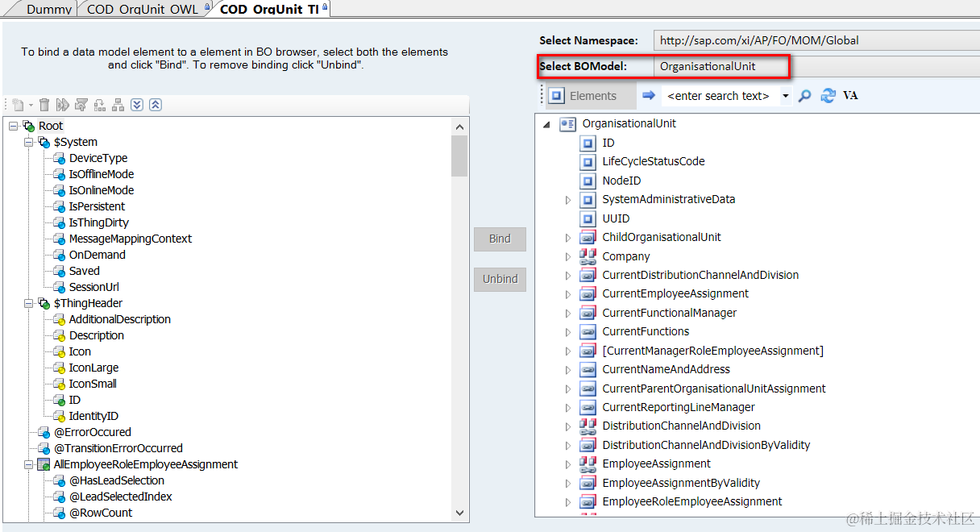Click the AllEmployeeRoleEmployeeAssignment list icon
The height and width of the screenshot is (532, 980).
(44, 464)
